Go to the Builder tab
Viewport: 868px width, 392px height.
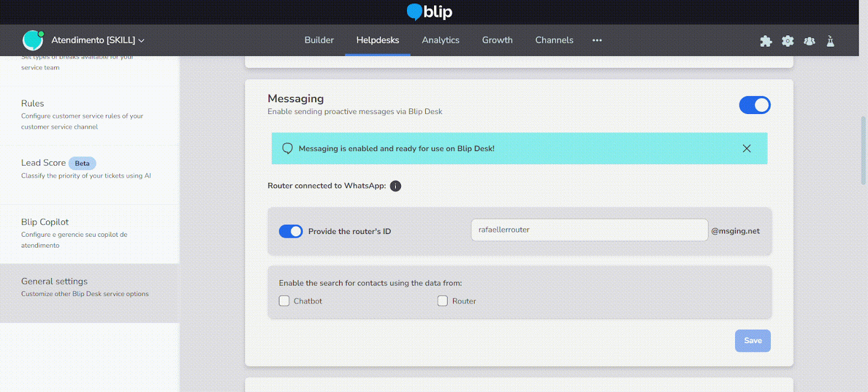(x=319, y=40)
